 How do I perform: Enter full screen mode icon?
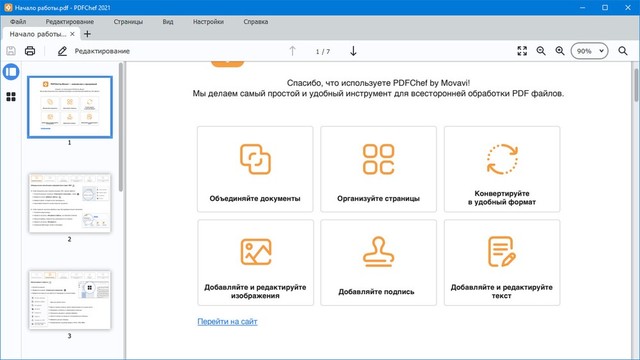point(522,51)
